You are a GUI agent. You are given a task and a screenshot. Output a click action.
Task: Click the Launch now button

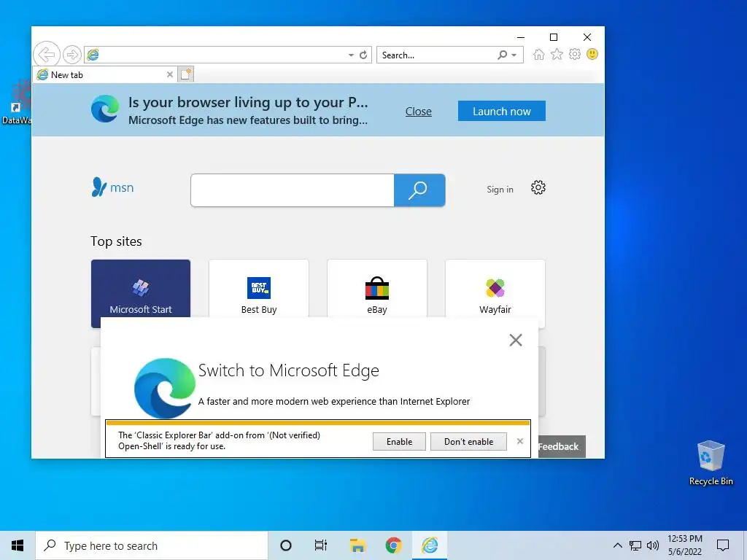pos(502,111)
